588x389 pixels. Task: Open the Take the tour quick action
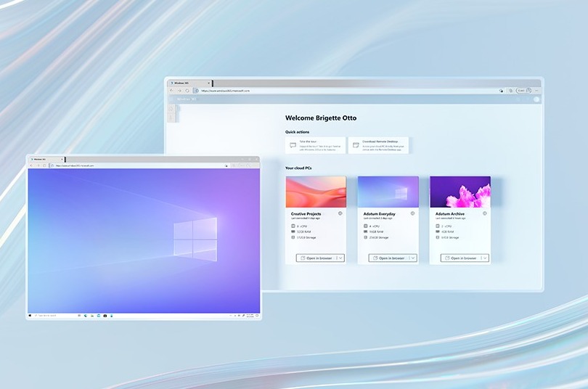315,145
